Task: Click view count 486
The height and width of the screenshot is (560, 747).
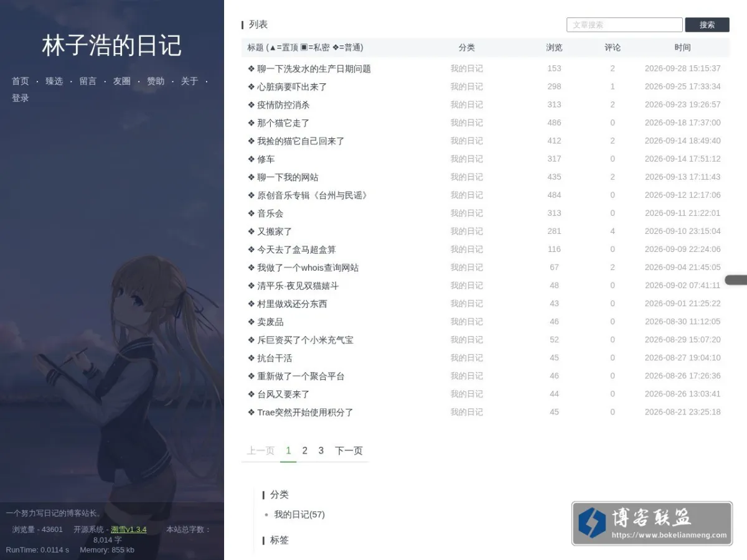Action: 554,123
